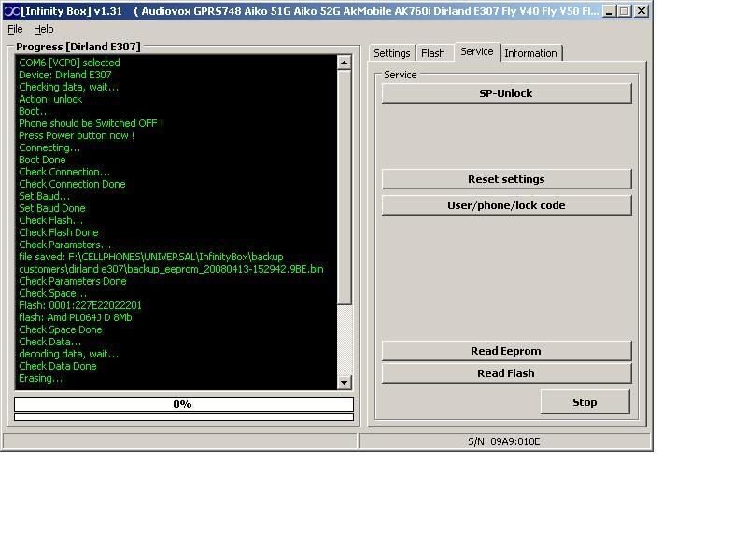The height and width of the screenshot is (560, 747).
Task: Click the 'Connecting...' log line
Action: (x=49, y=147)
